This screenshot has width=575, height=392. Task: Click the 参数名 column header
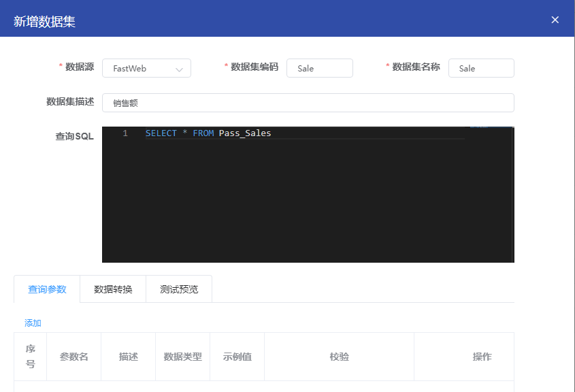coord(73,357)
